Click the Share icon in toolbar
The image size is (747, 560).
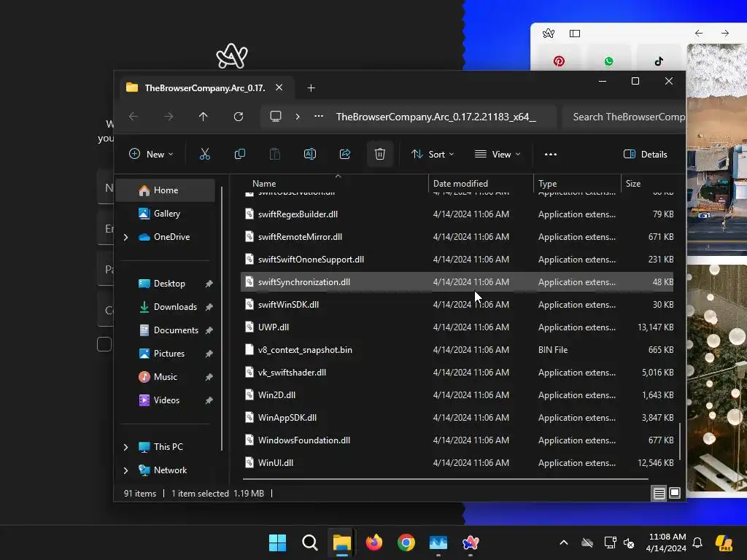[x=345, y=155]
